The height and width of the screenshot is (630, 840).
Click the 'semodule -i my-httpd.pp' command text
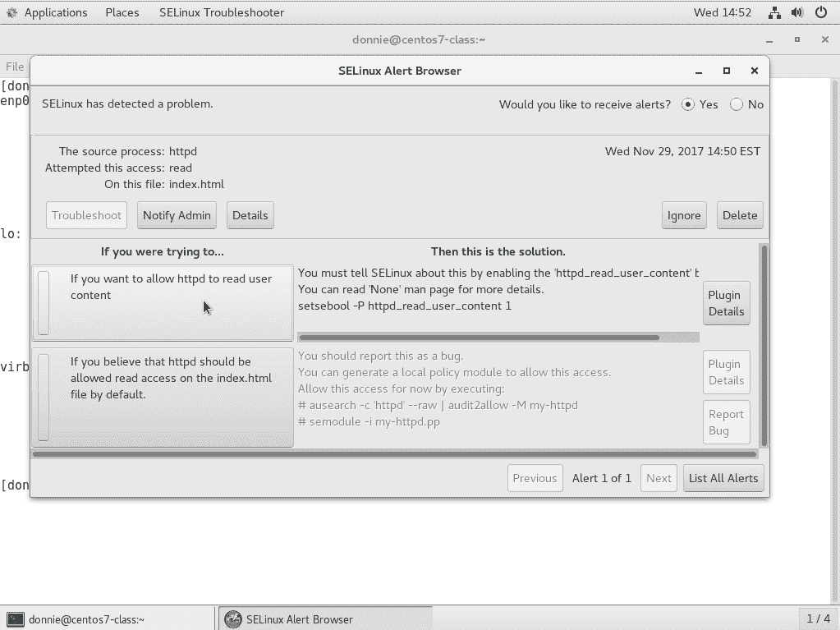coord(369,421)
